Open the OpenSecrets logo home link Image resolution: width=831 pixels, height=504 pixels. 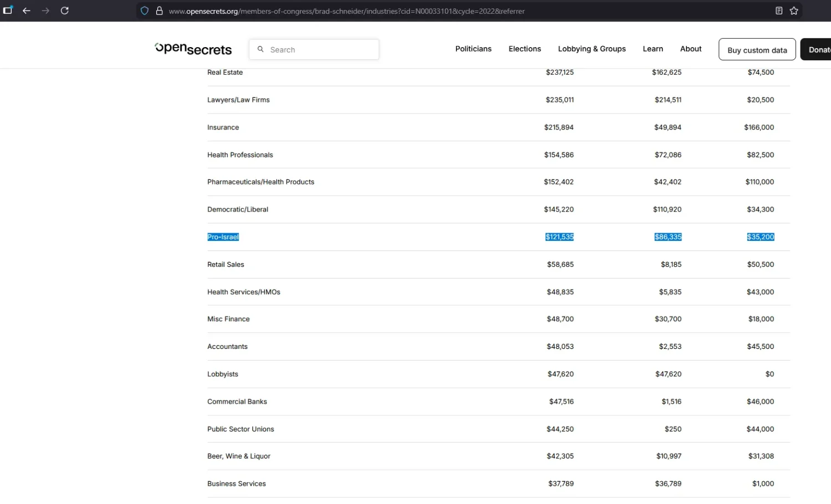click(193, 49)
